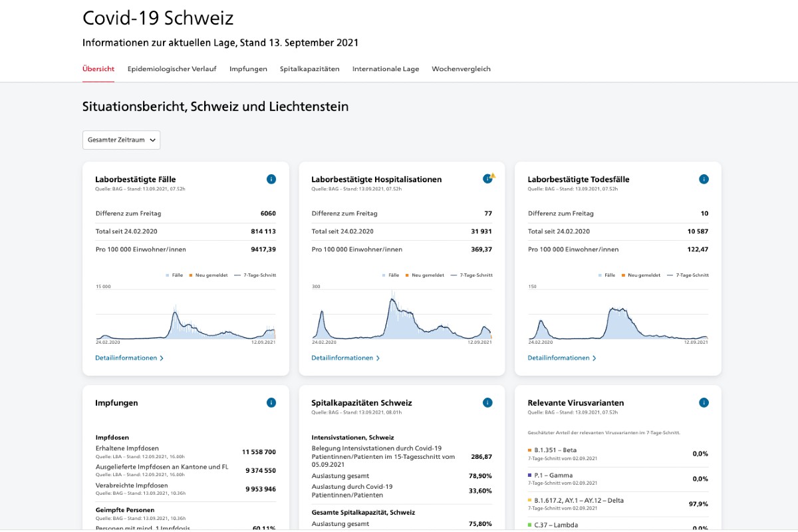This screenshot has height=532, width=798.
Task: Toggle Neu gemeldet legend in hospitalisations chart
Action: [x=424, y=275]
